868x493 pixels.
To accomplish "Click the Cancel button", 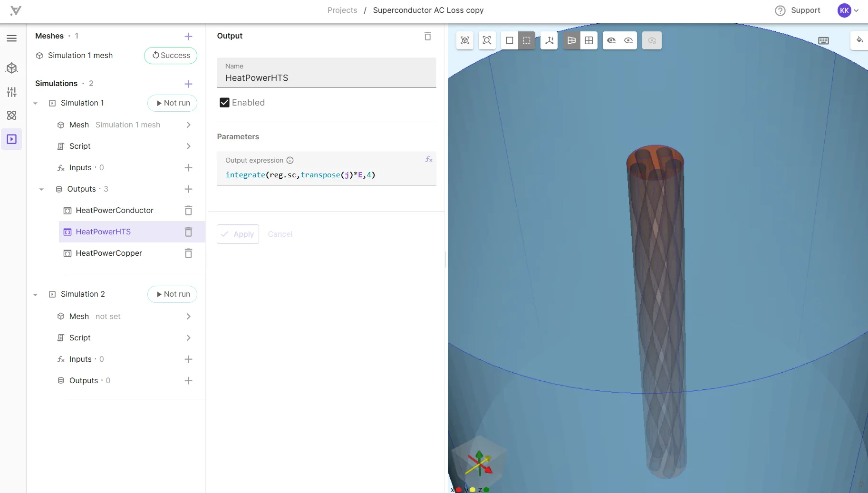I will click(280, 234).
